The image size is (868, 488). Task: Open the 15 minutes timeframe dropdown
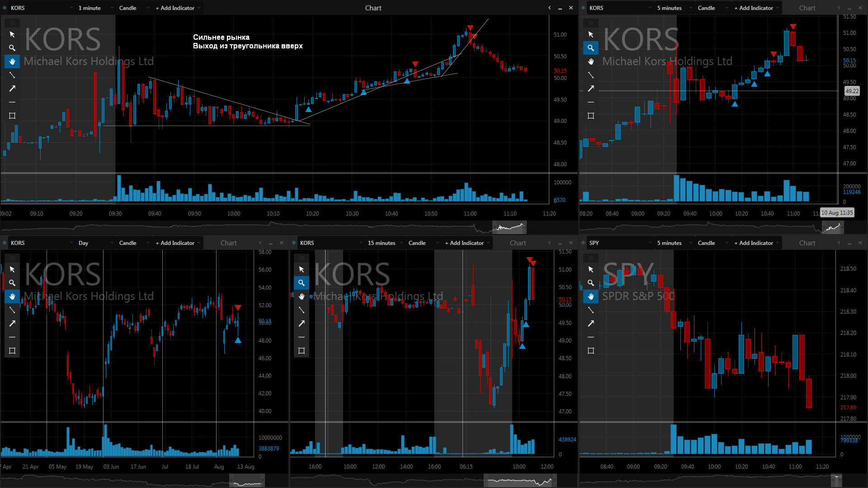(385, 243)
